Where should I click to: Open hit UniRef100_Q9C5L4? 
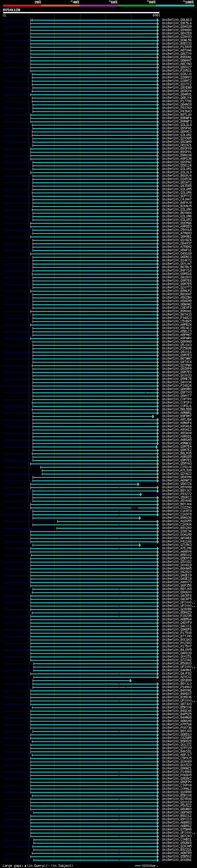point(177,23)
